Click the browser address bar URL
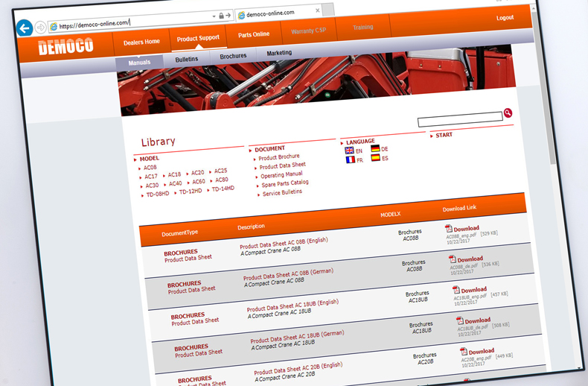The image size is (588, 386). coord(97,25)
